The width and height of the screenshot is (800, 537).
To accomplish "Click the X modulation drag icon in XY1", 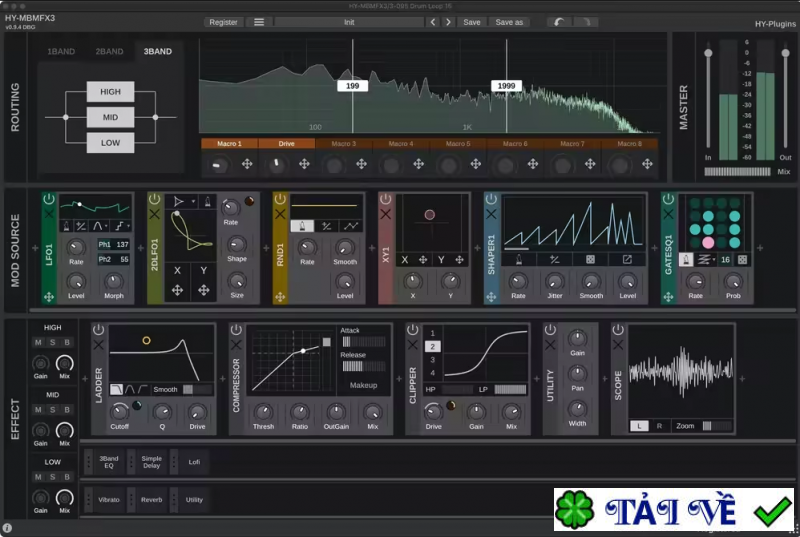I will coord(423,259).
